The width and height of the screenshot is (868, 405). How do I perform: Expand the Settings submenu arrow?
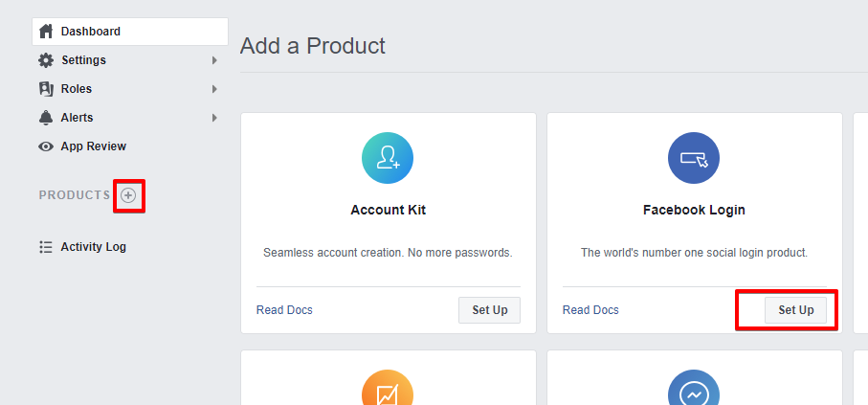click(x=214, y=59)
